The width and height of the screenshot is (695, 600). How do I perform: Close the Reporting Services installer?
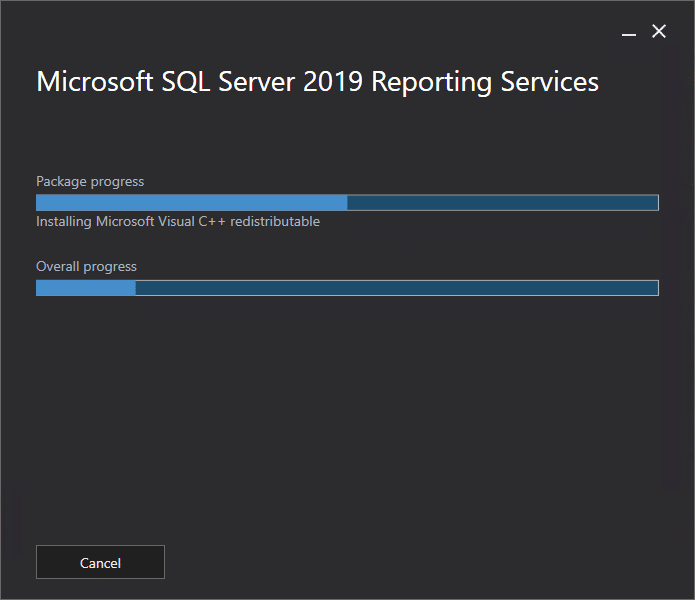659,32
